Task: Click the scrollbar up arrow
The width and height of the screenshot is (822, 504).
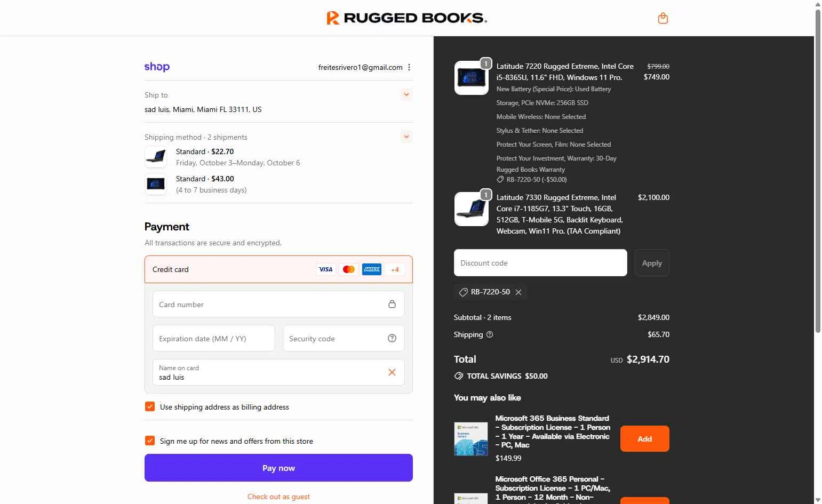Action: (x=818, y=4)
